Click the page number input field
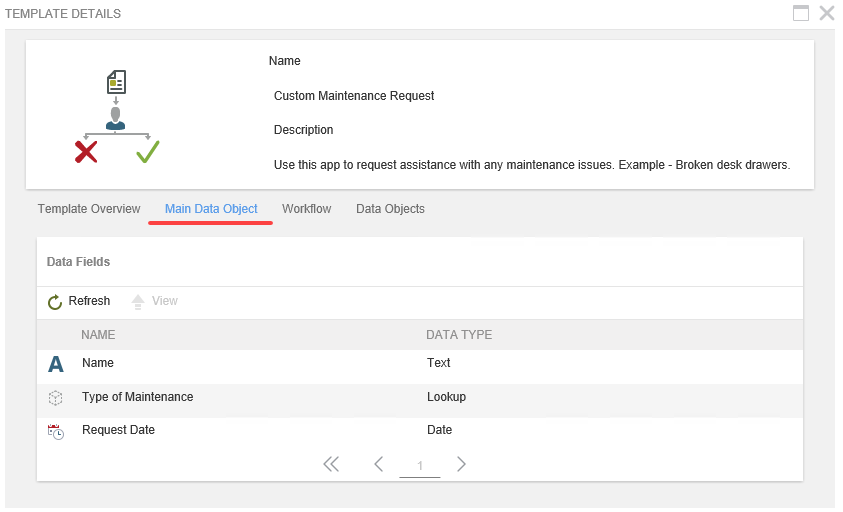This screenshot has height=512, width=843. click(x=420, y=466)
